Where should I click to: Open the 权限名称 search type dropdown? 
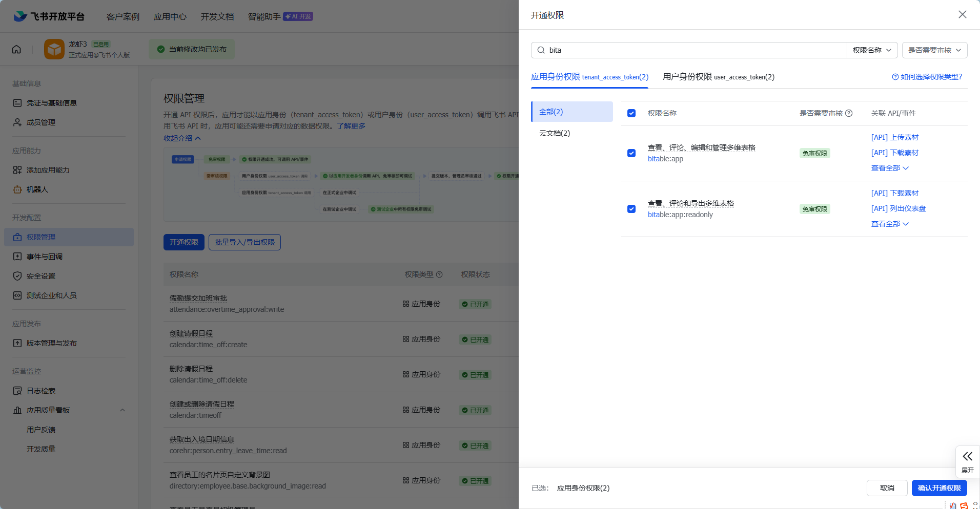pyautogui.click(x=872, y=50)
